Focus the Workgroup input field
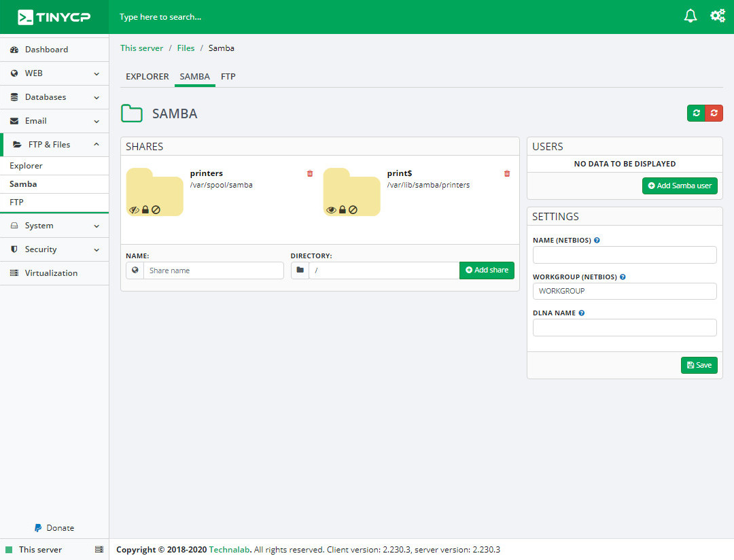Screen dimensions: 734x560 (x=625, y=291)
